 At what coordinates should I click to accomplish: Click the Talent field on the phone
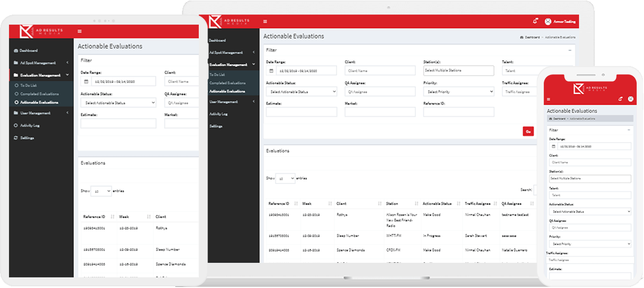tap(590, 195)
